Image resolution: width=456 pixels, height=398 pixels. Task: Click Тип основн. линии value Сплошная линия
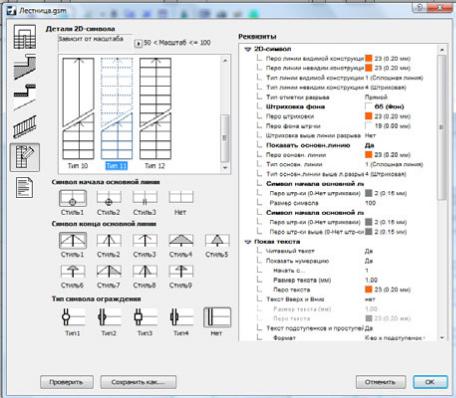pos(394,164)
